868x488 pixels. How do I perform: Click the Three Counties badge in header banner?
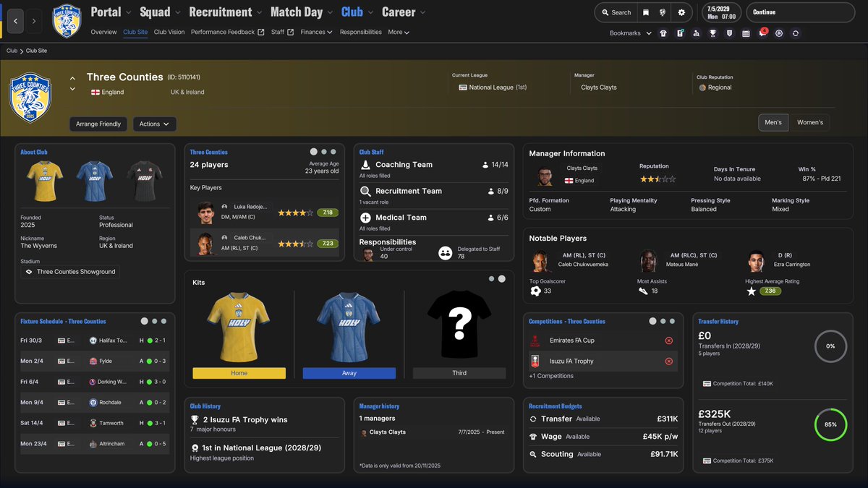point(30,98)
